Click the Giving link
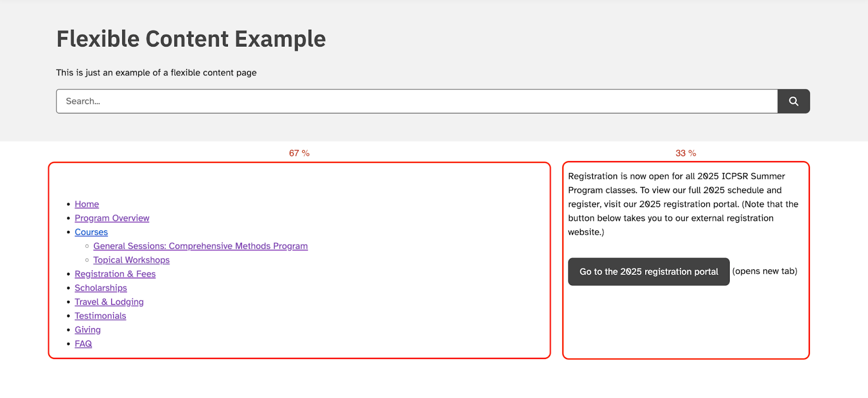Screen dimensions: 868x398 tap(88, 330)
